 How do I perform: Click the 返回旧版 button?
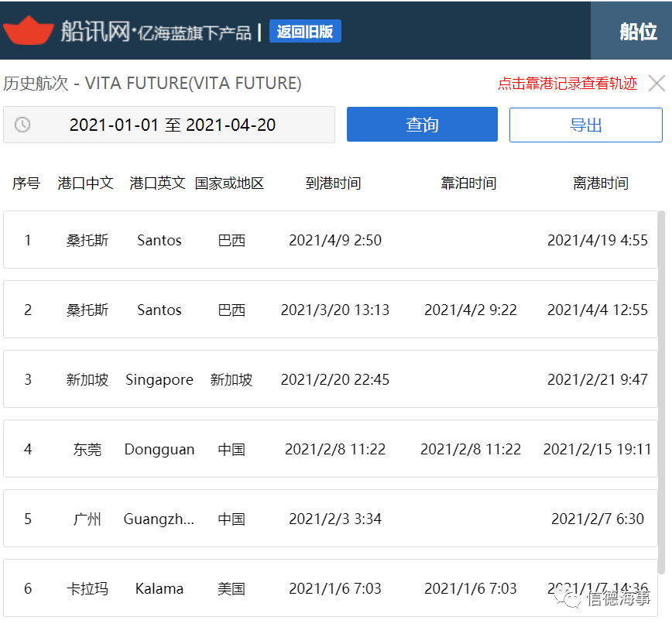pyautogui.click(x=305, y=32)
